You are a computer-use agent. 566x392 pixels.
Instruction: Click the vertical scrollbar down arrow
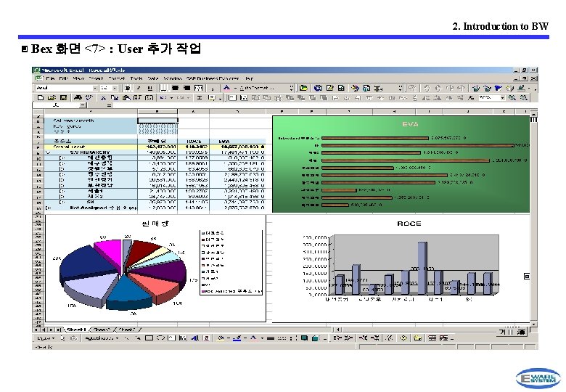coord(533,324)
